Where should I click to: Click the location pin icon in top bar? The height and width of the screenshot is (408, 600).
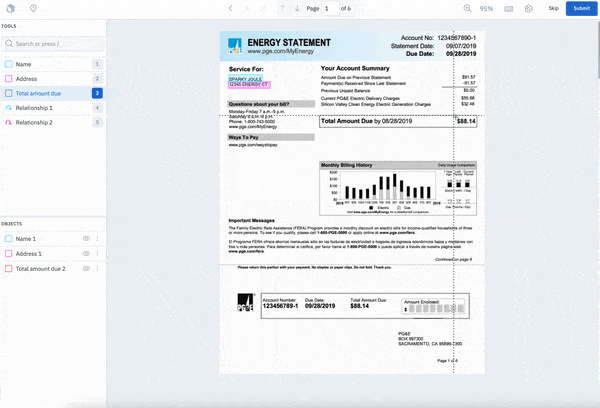pos(33,8)
